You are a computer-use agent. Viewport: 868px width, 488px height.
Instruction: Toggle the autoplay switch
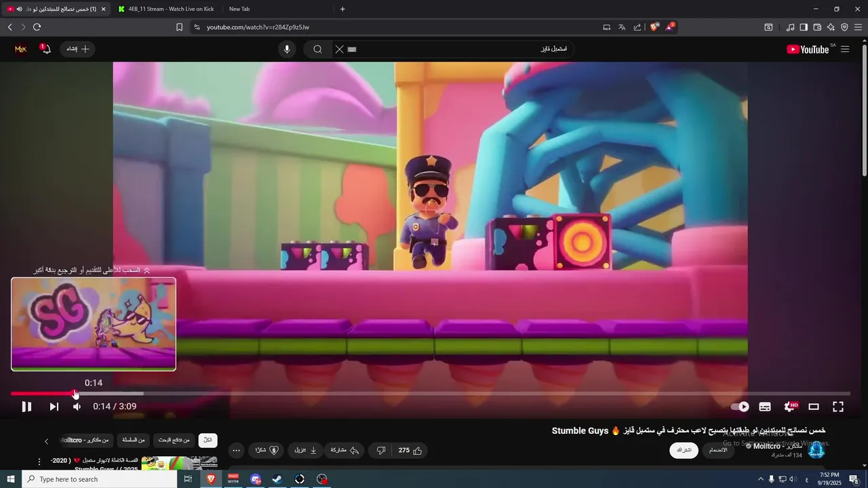tap(740, 407)
